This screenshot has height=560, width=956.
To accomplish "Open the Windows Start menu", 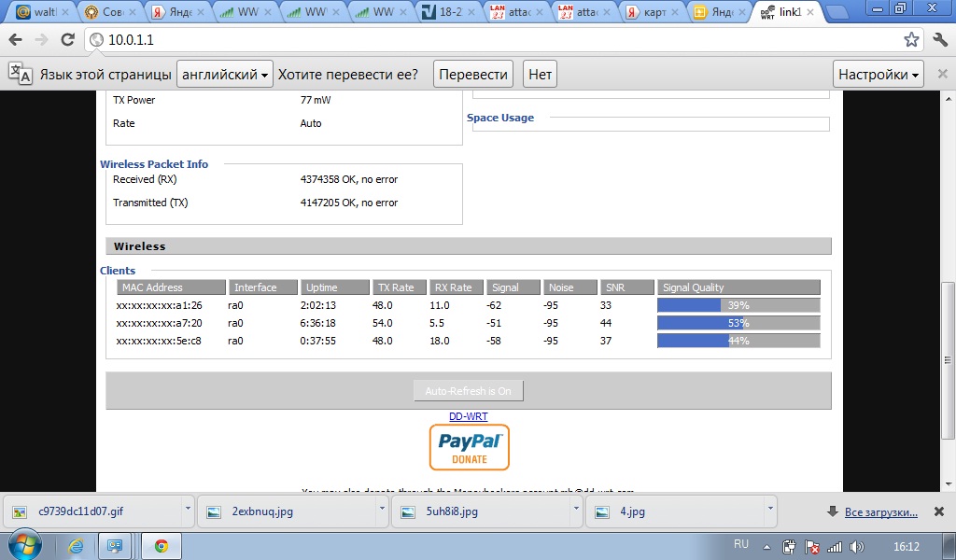I will tap(23, 545).
